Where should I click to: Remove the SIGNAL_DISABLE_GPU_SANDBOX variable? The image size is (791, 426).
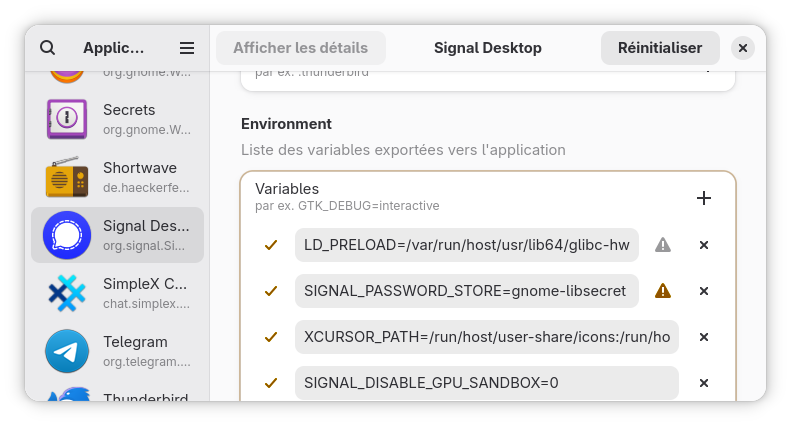704,383
